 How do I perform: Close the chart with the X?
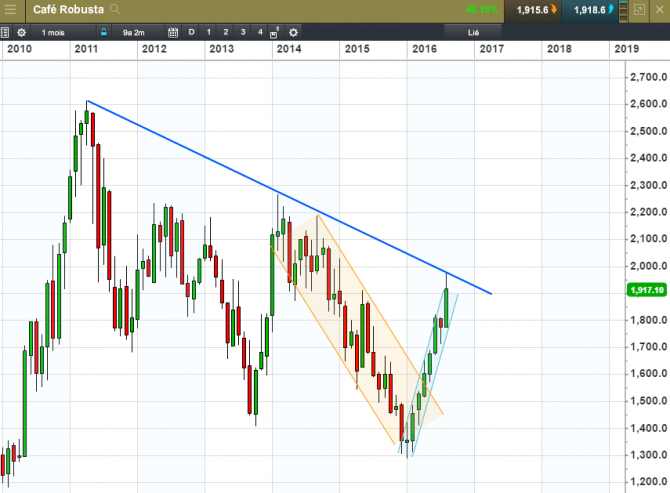659,9
